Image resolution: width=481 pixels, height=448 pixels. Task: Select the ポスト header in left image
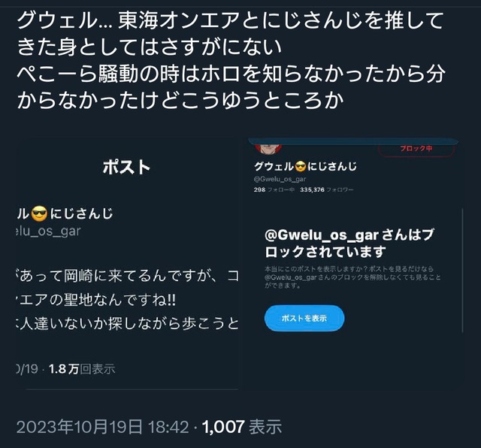(126, 168)
